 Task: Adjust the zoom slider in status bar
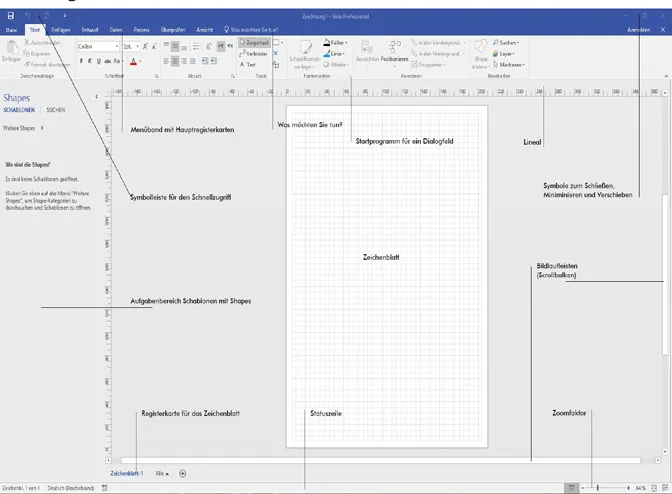point(598,488)
